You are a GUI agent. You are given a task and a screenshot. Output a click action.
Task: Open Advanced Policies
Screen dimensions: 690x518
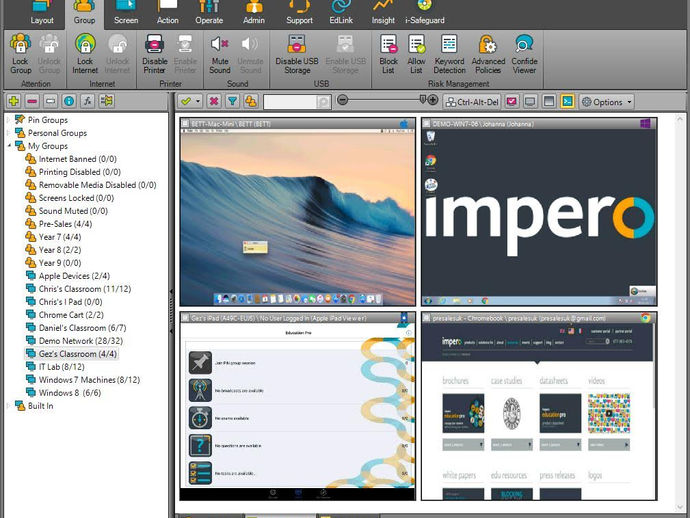pos(488,54)
